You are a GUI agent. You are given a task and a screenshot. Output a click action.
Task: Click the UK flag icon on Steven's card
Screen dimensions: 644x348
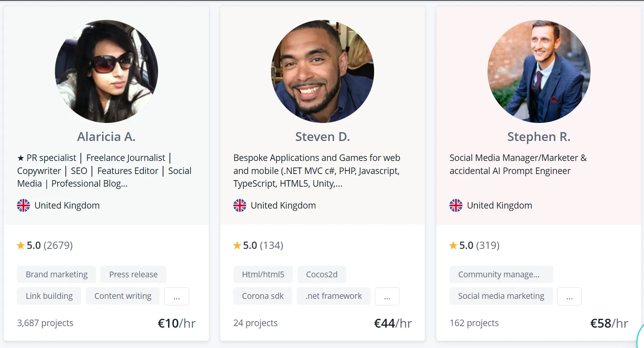[x=240, y=205]
